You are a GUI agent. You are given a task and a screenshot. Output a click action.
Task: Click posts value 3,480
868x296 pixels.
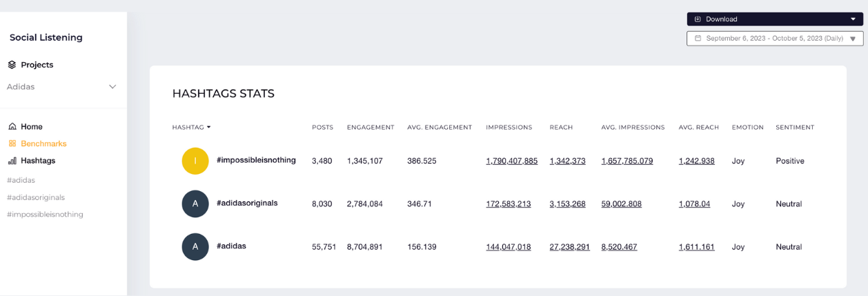point(322,161)
